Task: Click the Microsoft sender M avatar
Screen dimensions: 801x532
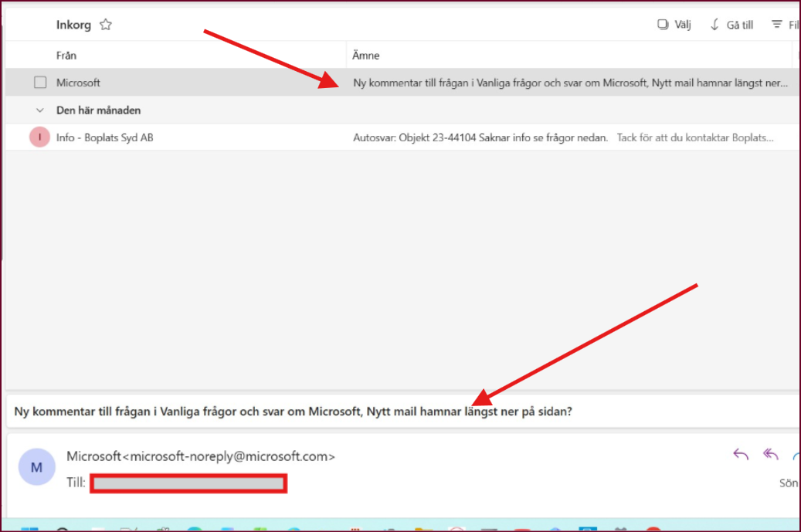Action: (x=37, y=466)
